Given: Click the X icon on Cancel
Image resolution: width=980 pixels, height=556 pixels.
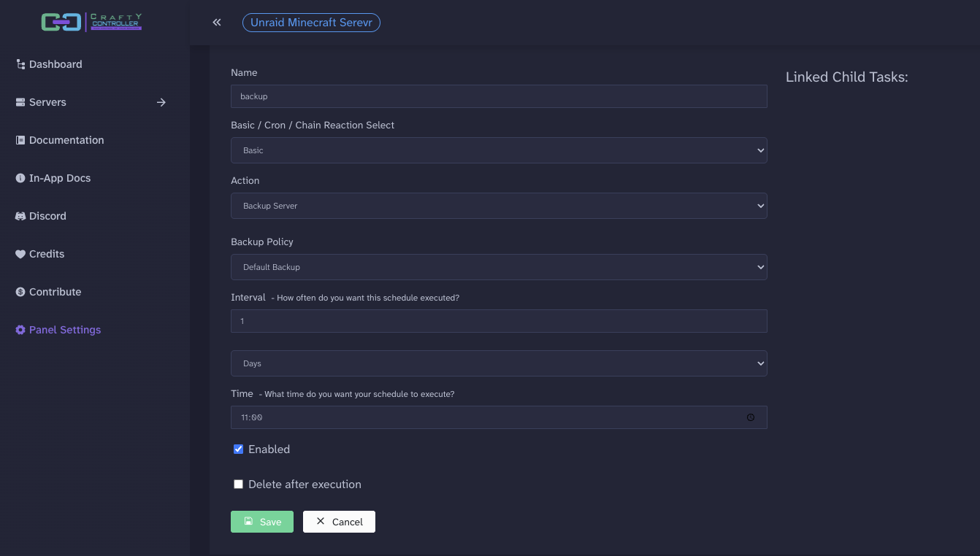Looking at the screenshot, I should tap(321, 521).
